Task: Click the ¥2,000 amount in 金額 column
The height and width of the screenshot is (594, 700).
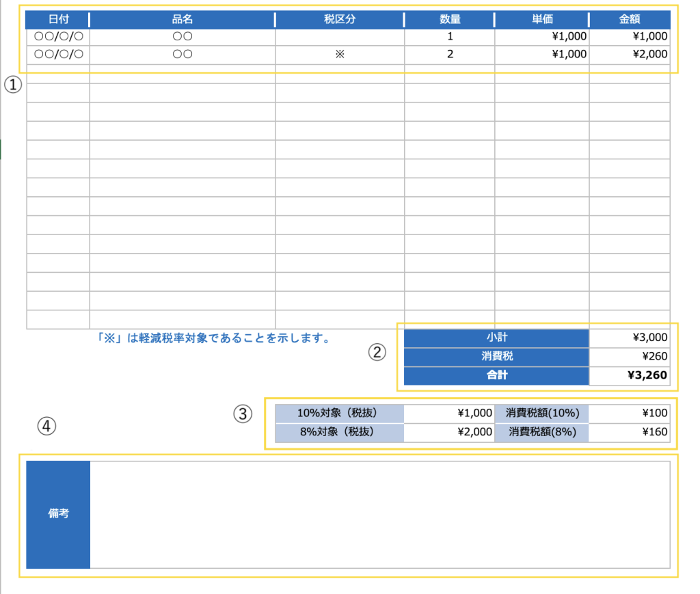Action: tap(649, 55)
